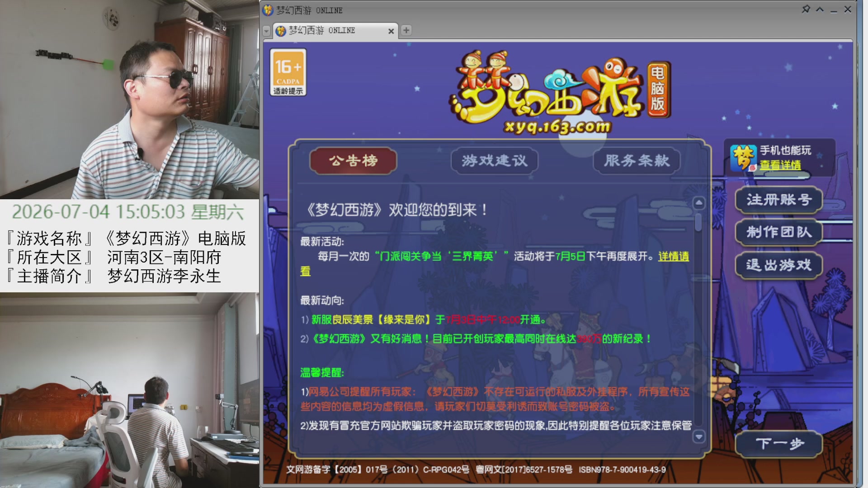868x488 pixels.
Task: Click the date and time overlay text
Action: [128, 212]
